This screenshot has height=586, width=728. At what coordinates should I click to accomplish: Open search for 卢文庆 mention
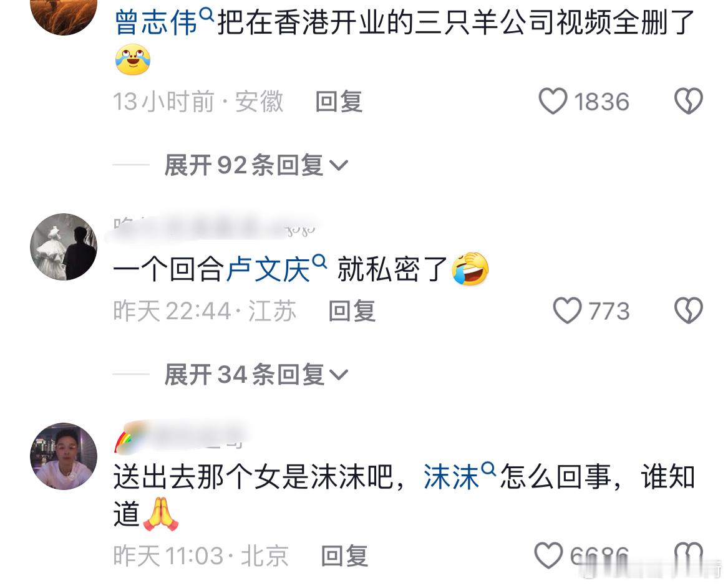pyautogui.click(x=276, y=268)
